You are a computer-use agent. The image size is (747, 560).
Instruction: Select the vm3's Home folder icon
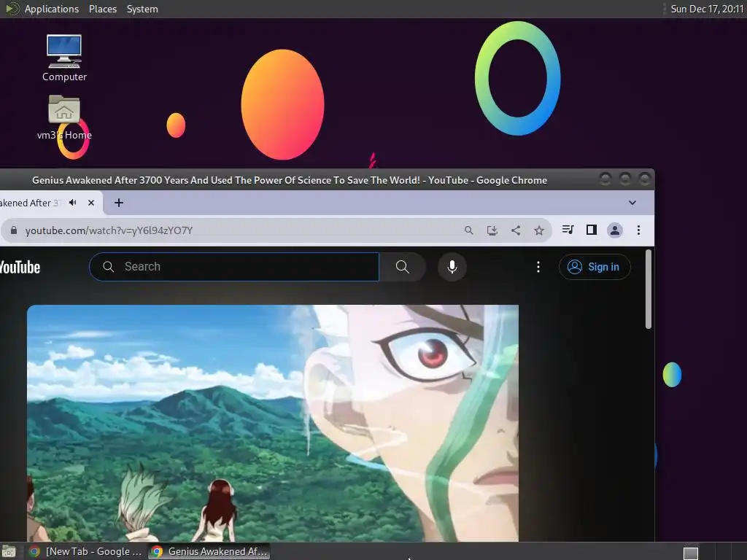tap(64, 117)
